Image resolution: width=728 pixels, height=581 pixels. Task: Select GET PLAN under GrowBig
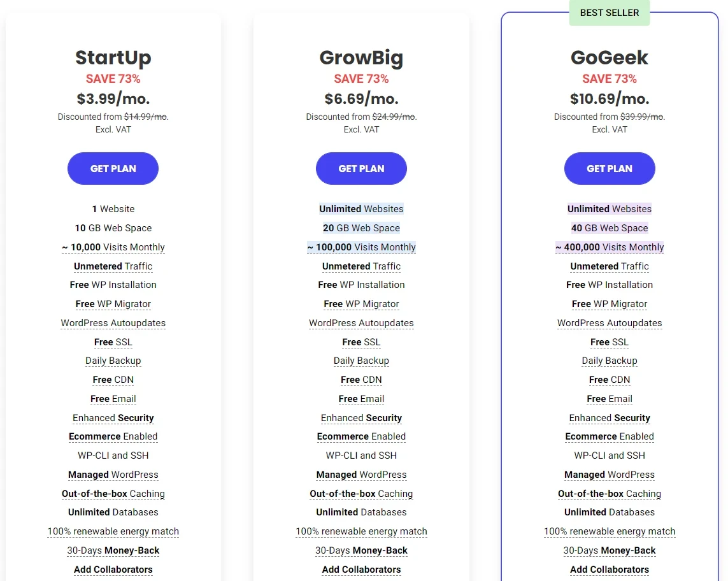(361, 169)
